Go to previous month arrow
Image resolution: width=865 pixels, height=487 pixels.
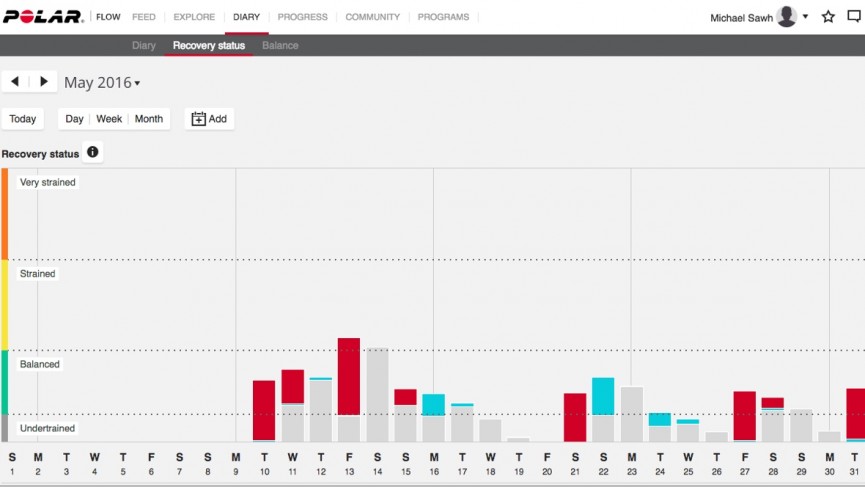[15, 82]
